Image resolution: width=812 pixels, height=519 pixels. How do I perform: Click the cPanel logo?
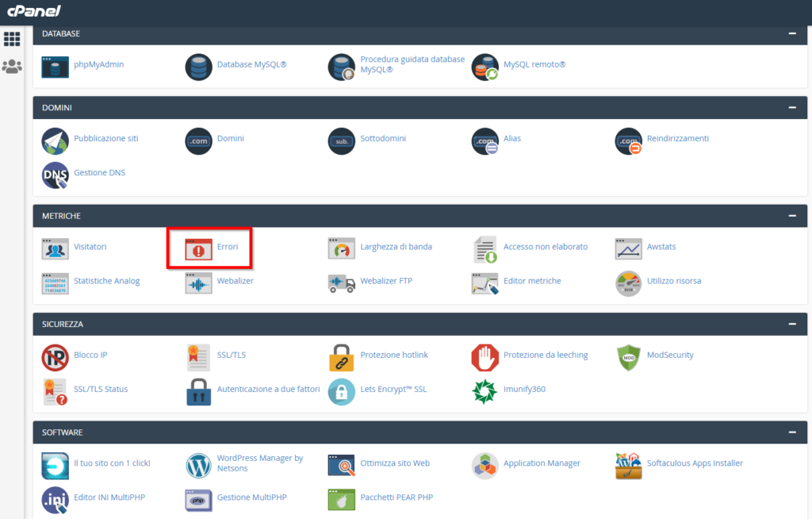pyautogui.click(x=34, y=11)
